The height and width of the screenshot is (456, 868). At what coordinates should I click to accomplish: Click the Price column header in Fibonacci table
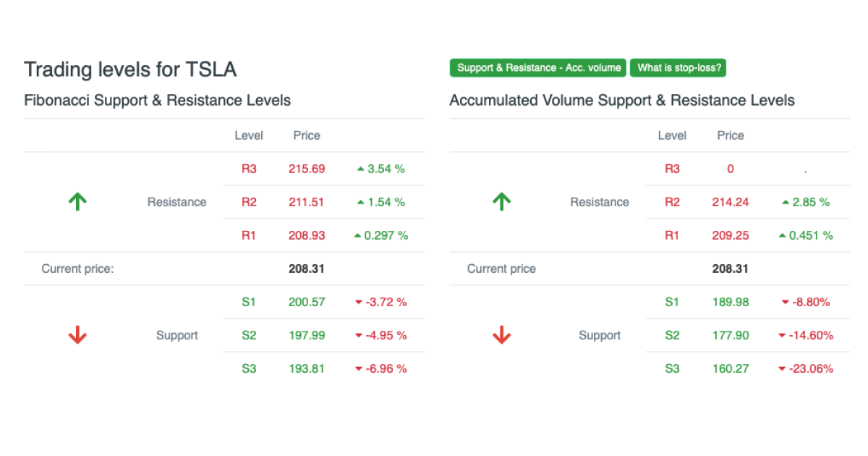pos(307,135)
